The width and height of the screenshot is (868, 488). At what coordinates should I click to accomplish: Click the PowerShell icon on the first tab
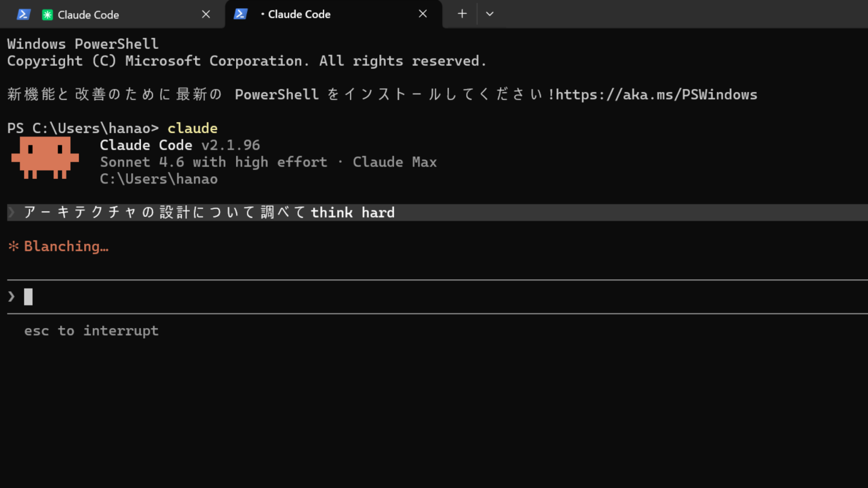tap(24, 14)
